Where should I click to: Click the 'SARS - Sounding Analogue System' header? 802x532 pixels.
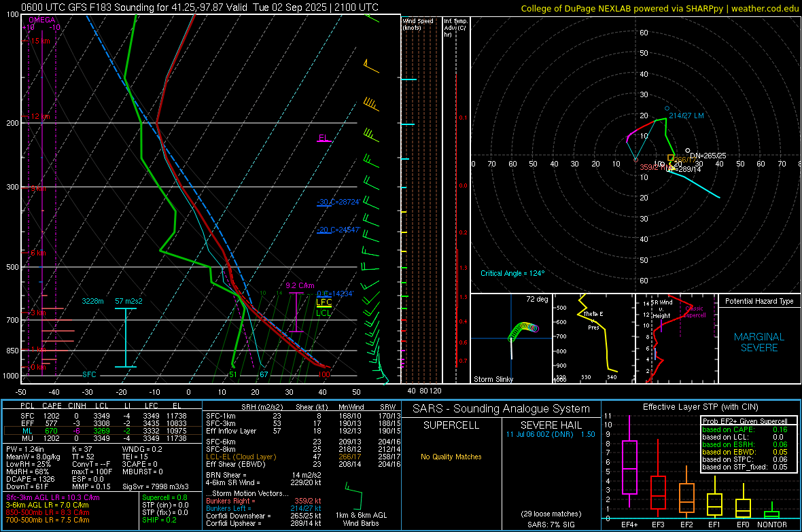(501, 409)
